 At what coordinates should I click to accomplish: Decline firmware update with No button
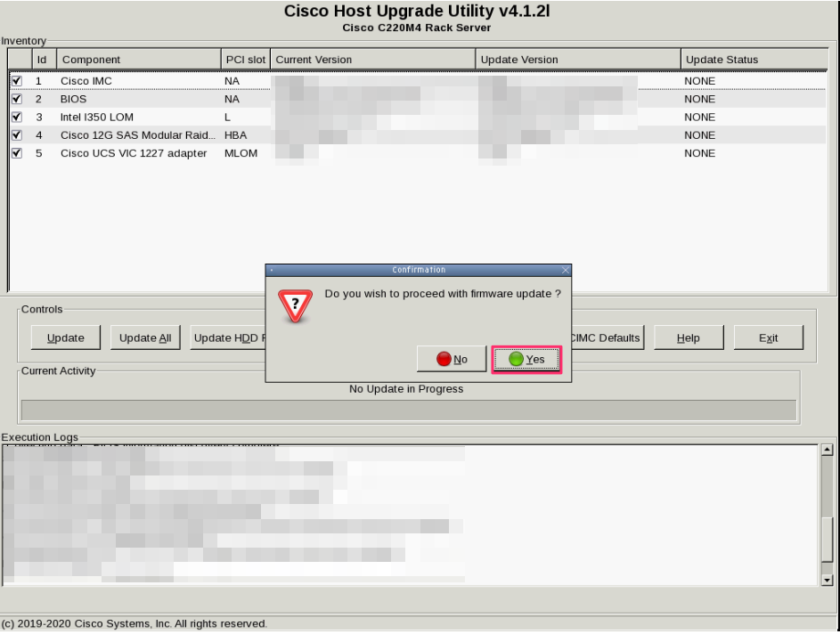click(452, 360)
